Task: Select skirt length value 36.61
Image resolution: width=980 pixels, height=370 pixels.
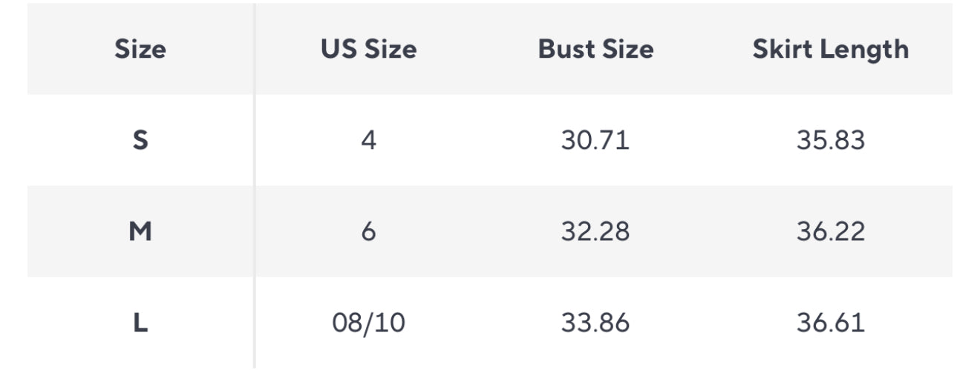Action: pos(830,323)
